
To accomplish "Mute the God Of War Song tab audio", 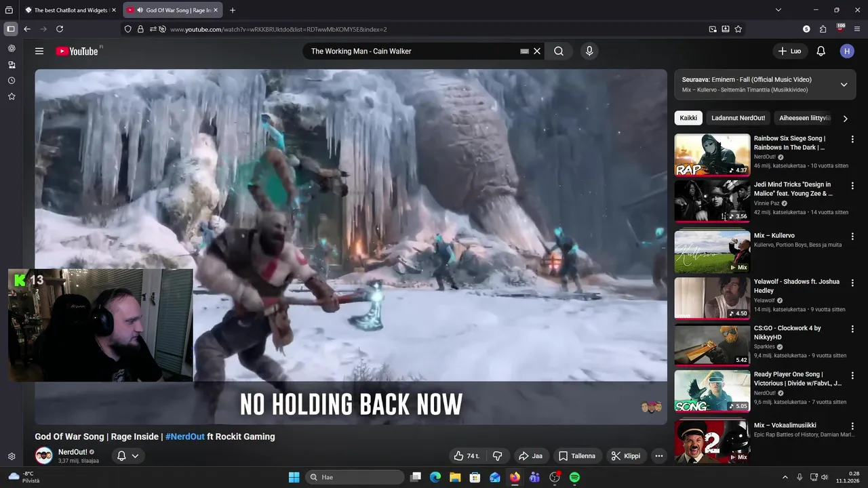I will tap(140, 10).
